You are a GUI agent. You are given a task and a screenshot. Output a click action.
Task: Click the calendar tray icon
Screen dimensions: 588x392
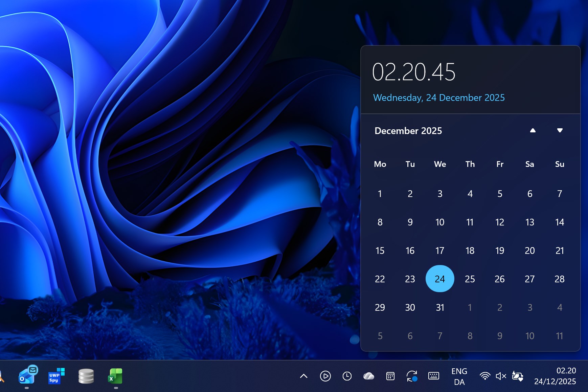tap(390, 376)
